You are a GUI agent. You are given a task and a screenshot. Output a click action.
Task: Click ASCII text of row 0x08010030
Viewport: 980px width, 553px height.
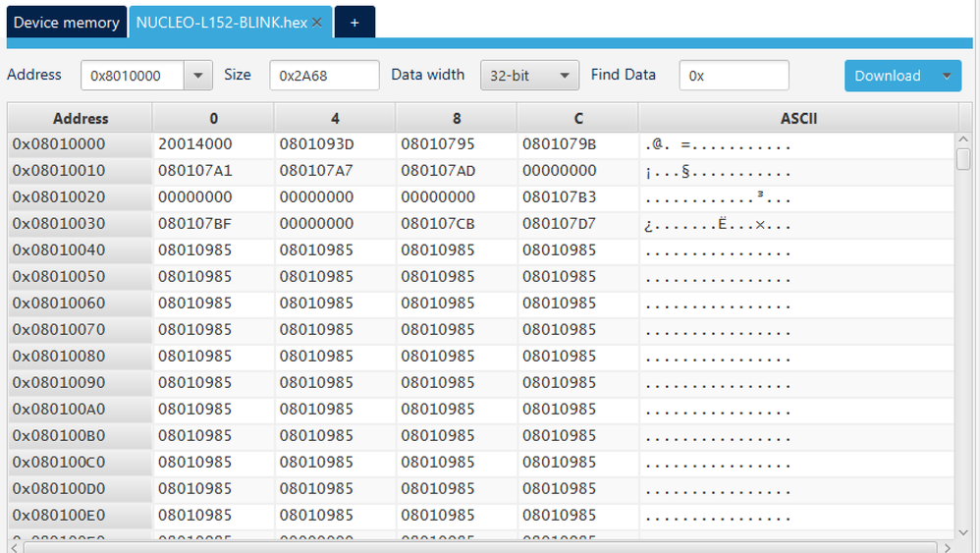718,224
